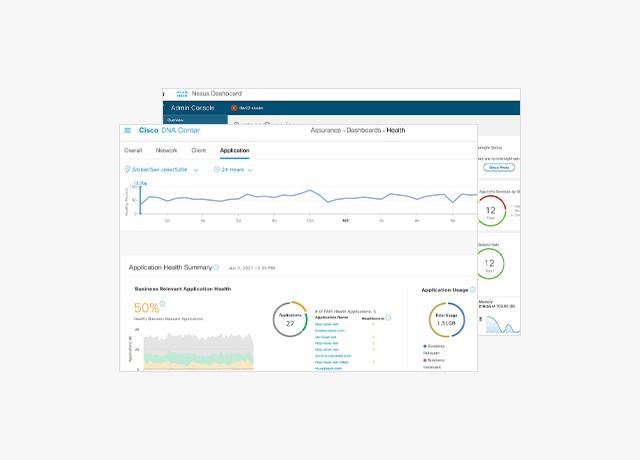The width and height of the screenshot is (640, 460).
Task: Click the green 12 Total circle in Nexus Dashboard
Action: point(489,264)
